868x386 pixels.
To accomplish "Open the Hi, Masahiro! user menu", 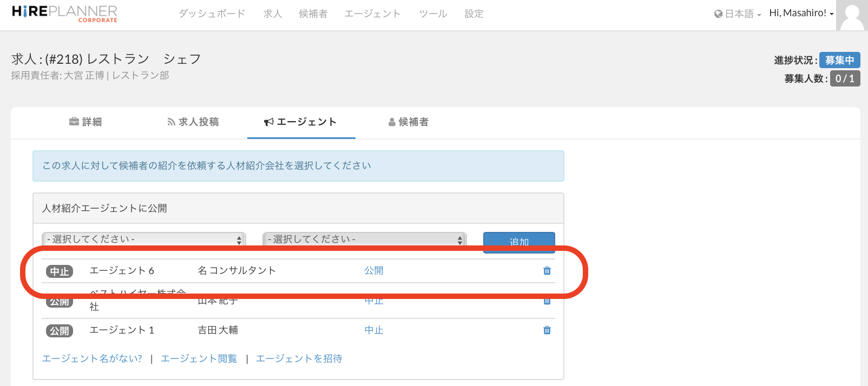I will [x=801, y=13].
